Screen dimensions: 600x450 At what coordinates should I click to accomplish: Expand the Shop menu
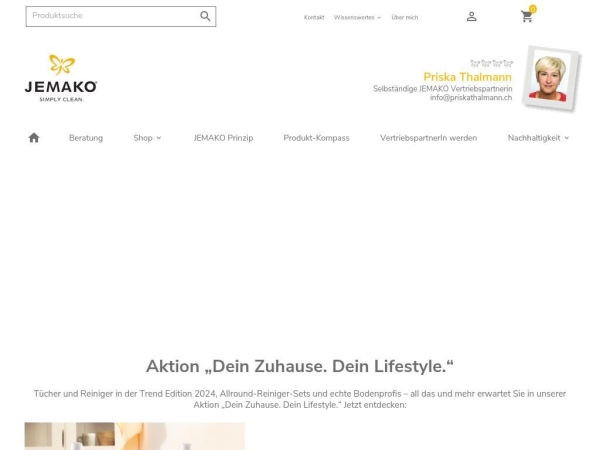click(x=147, y=138)
